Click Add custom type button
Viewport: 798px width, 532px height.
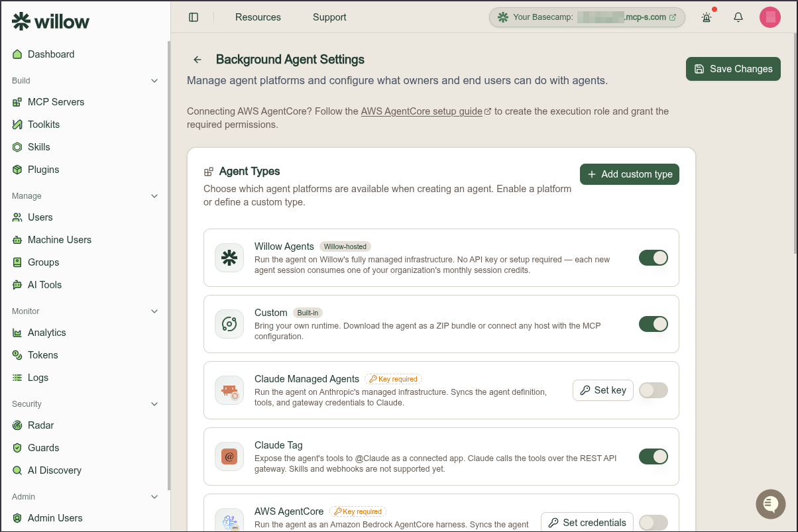click(x=630, y=174)
